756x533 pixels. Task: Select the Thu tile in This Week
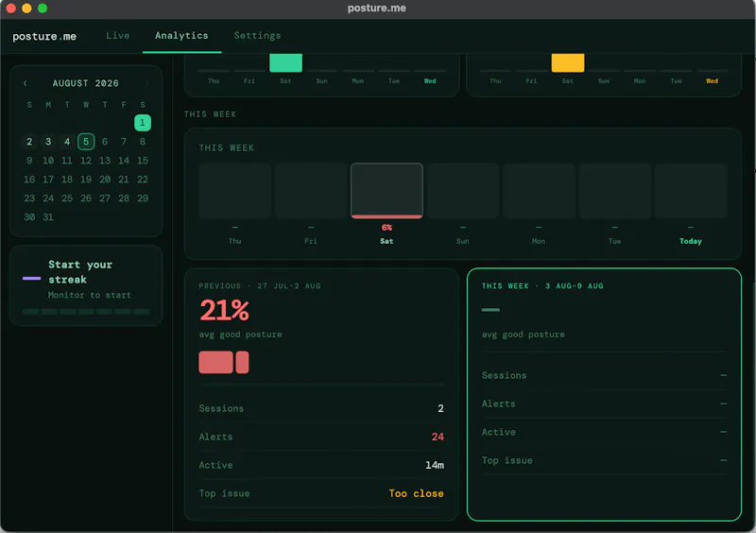234,191
